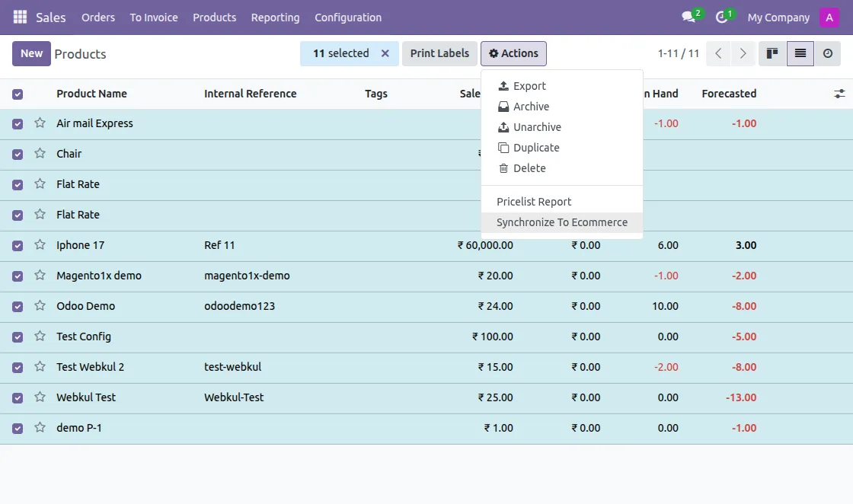Open the Sales app home link
This screenshot has width=853, height=504.
50,18
